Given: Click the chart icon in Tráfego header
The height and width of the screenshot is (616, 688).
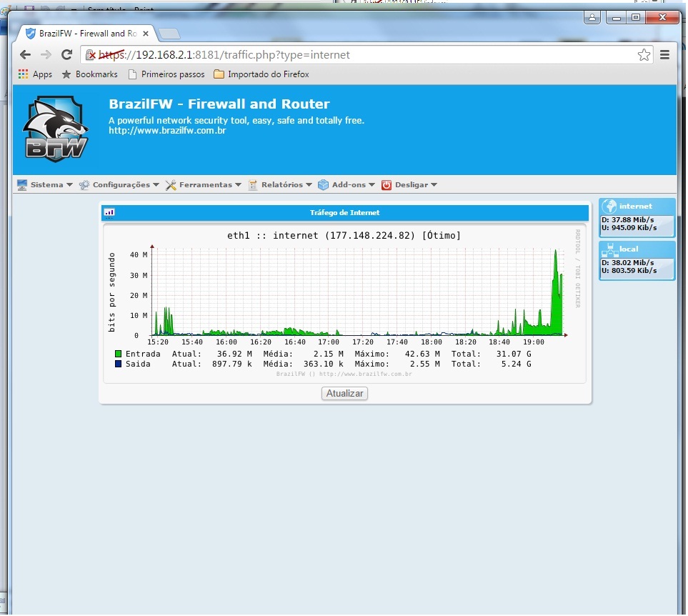Looking at the screenshot, I should [109, 213].
